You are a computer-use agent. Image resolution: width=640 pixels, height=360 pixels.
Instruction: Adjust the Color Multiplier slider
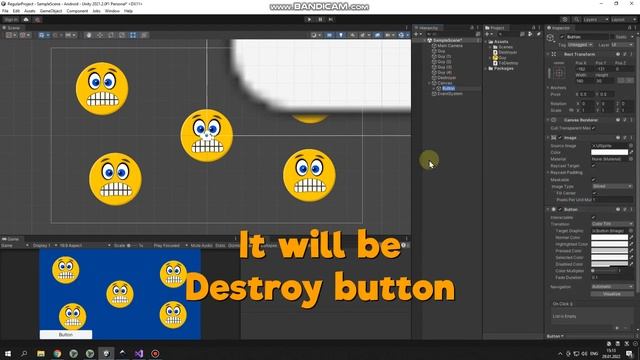pyautogui.click(x=604, y=271)
